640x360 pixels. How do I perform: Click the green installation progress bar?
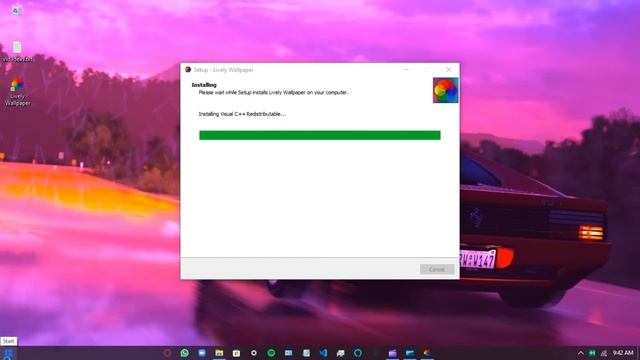click(x=320, y=135)
